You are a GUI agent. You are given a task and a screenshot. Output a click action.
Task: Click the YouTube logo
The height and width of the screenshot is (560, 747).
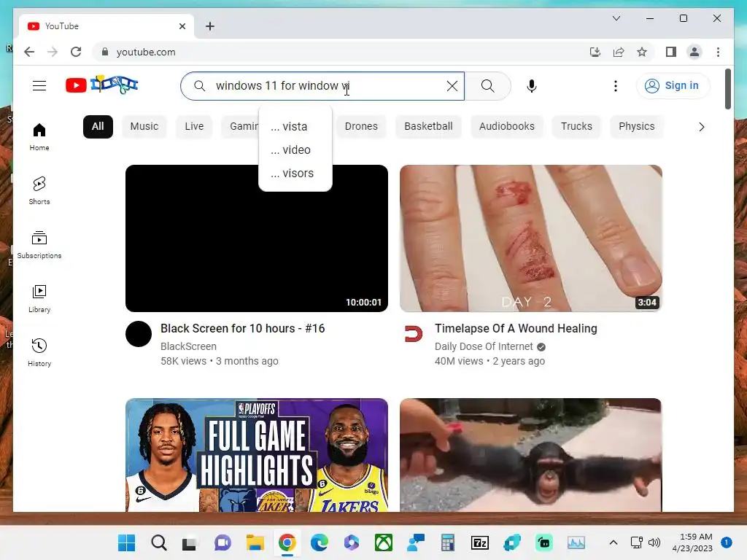102,85
